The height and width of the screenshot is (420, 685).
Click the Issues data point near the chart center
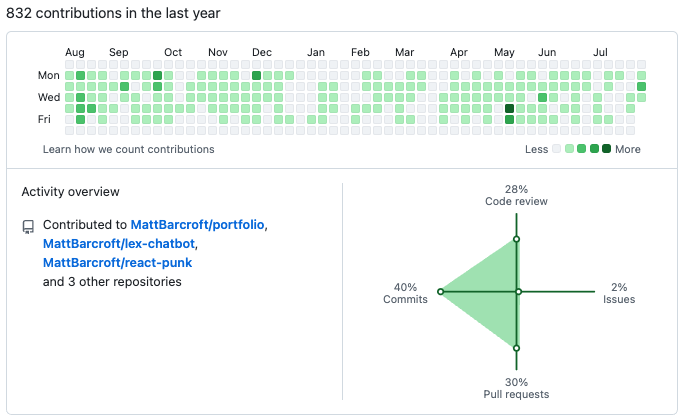pyautogui.click(x=519, y=292)
